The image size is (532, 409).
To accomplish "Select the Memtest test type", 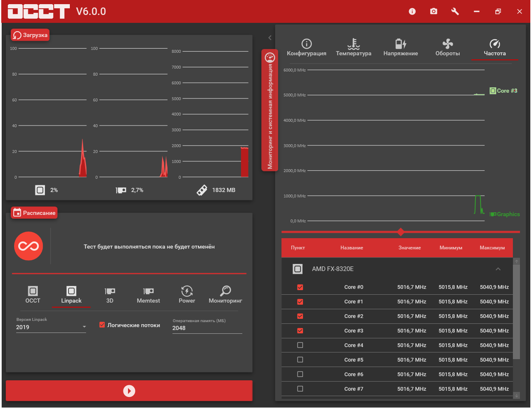I will (148, 295).
